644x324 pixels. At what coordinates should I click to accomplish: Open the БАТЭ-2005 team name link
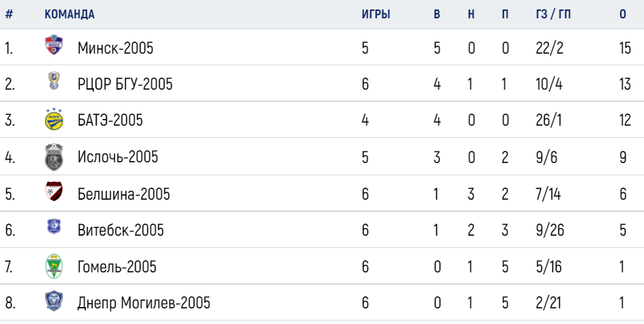pyautogui.click(x=110, y=120)
